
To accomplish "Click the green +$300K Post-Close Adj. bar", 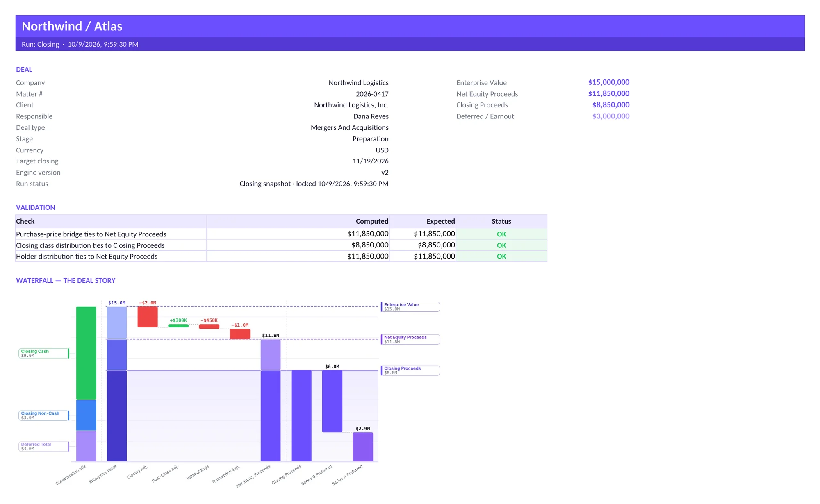I will tap(178, 326).
